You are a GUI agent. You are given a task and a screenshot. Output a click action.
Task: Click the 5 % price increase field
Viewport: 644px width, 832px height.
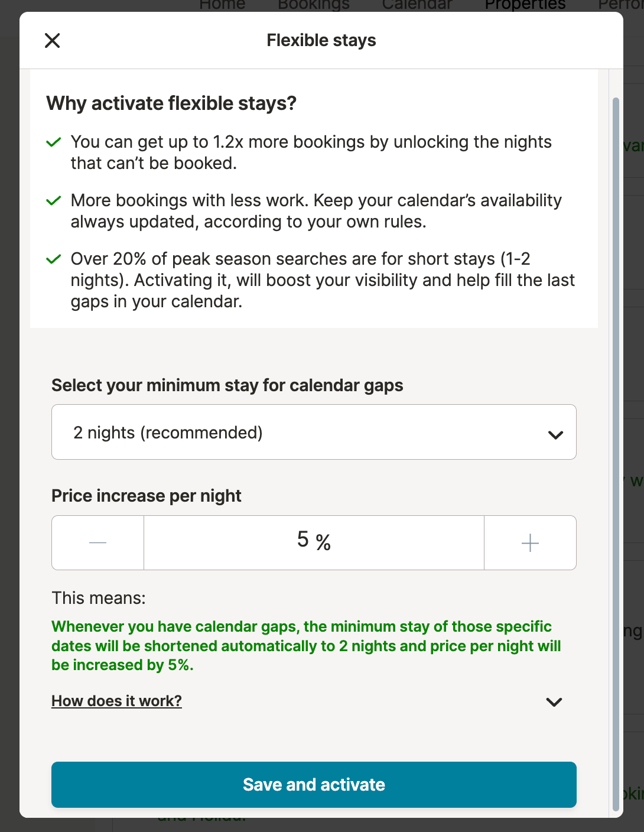click(x=314, y=542)
